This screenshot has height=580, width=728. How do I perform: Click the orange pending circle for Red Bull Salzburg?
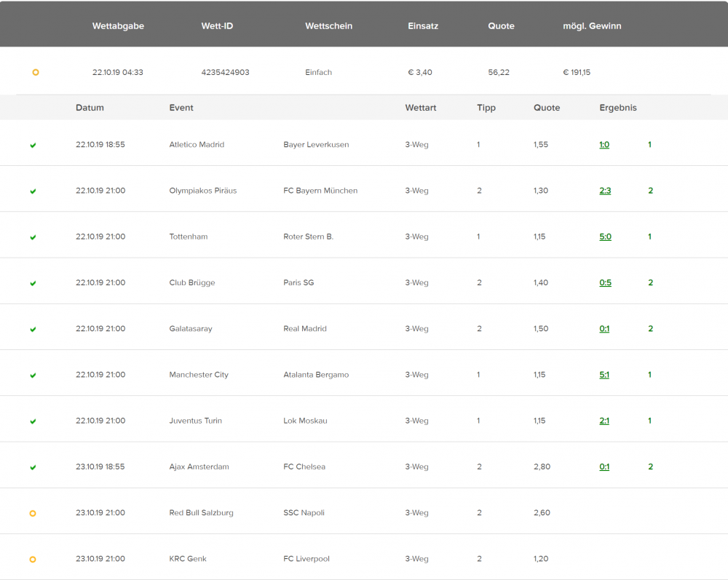pos(33,513)
